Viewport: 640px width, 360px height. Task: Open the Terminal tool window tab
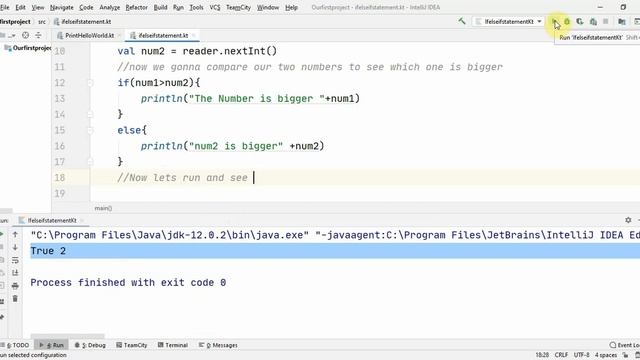pos(173,345)
